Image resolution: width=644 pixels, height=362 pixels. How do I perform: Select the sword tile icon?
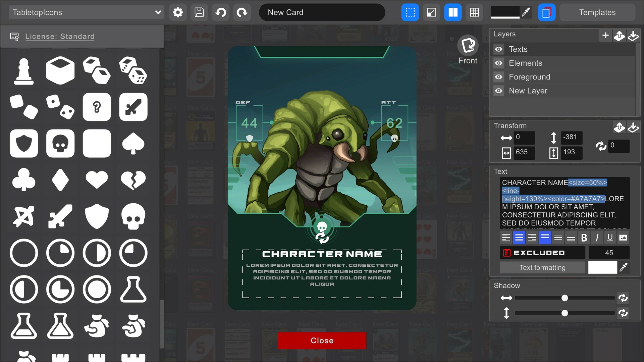[x=133, y=107]
